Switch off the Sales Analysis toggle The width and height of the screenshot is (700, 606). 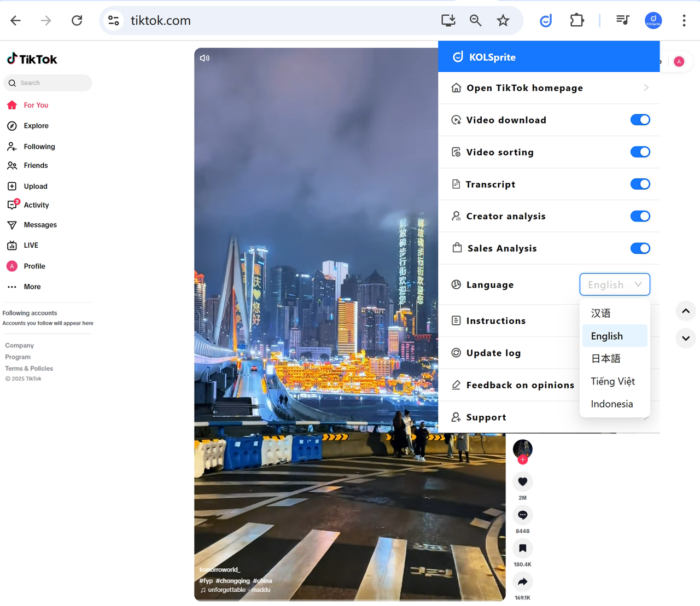click(x=640, y=248)
